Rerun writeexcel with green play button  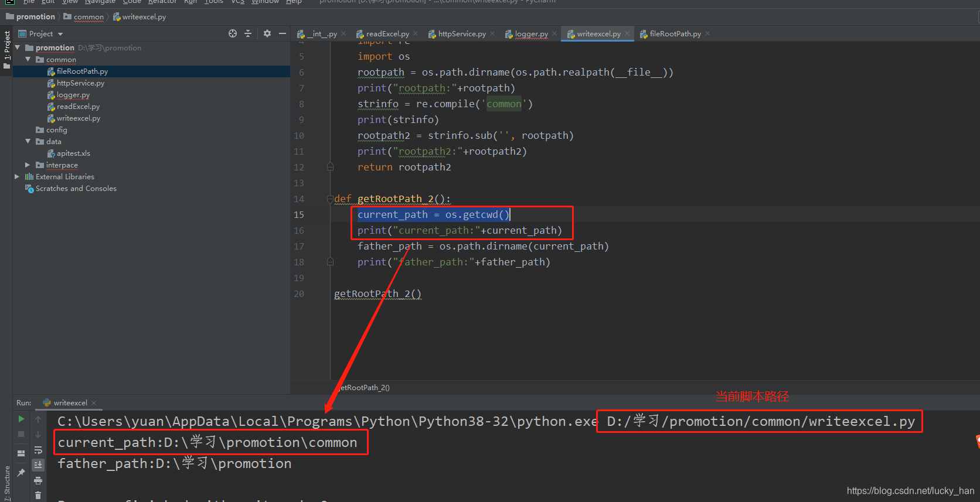[21, 419]
